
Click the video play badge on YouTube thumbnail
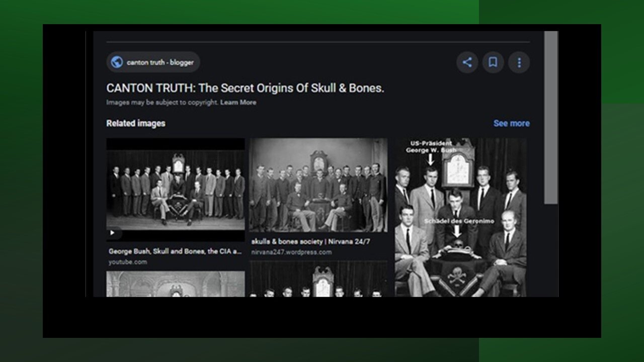click(114, 233)
